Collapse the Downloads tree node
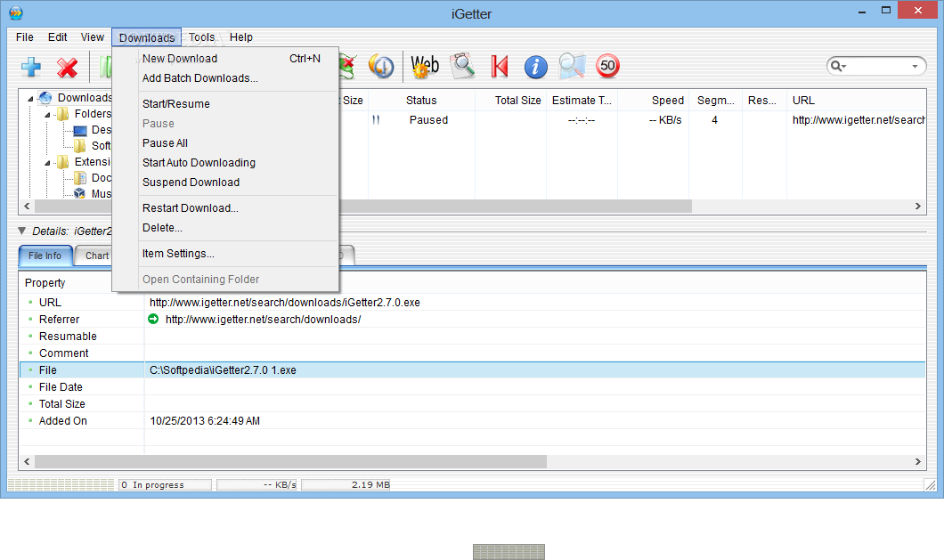The image size is (944, 560). coord(30,99)
